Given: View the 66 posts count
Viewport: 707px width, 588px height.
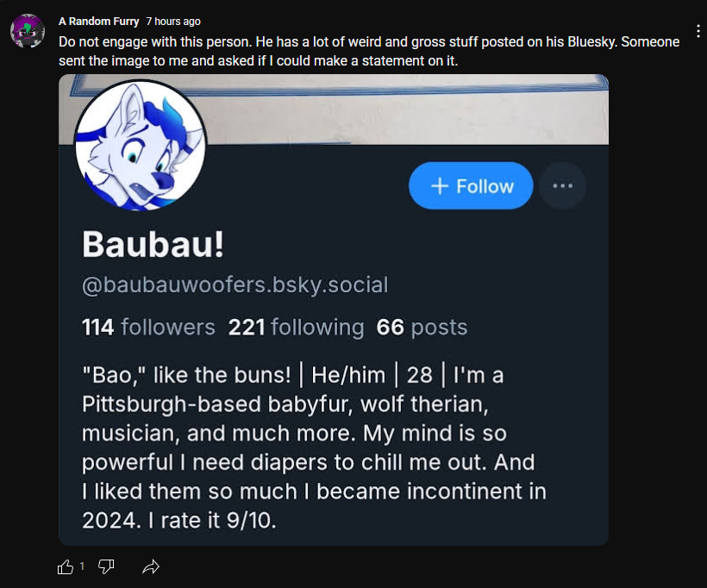Looking at the screenshot, I should click(422, 328).
